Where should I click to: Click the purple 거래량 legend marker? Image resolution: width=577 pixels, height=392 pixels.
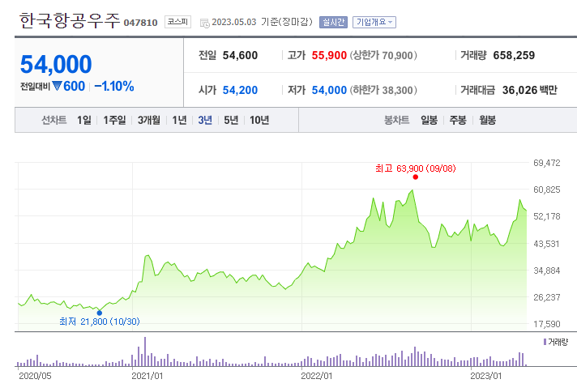pyautogui.click(x=545, y=342)
